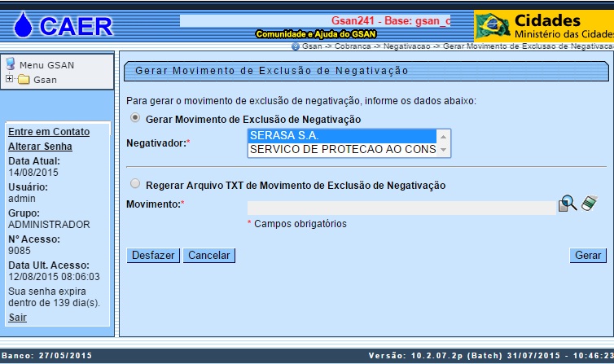Click the Movimento: field label

click(x=155, y=204)
